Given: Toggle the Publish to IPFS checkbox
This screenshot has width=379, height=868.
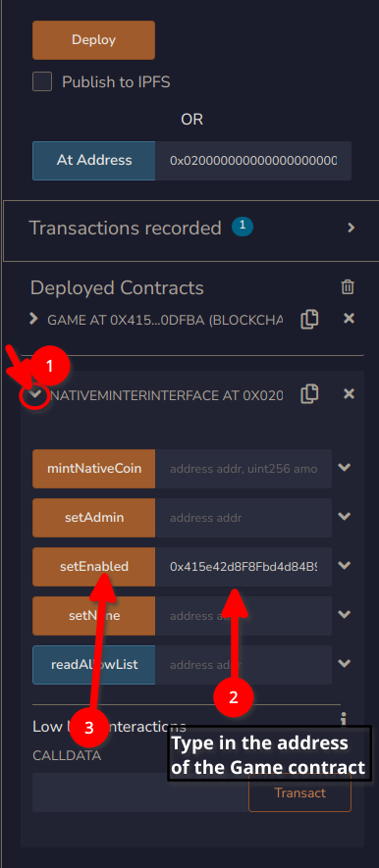Looking at the screenshot, I should click(x=42, y=82).
